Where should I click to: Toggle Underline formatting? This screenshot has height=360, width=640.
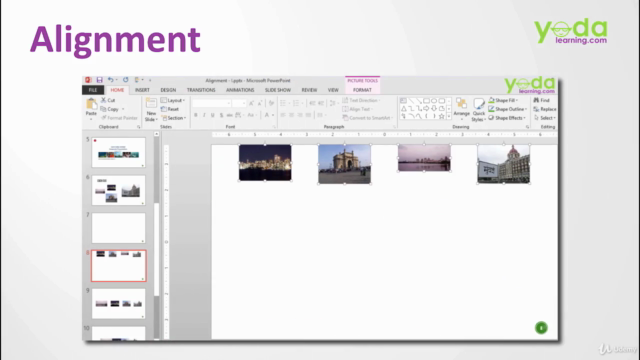tap(213, 115)
